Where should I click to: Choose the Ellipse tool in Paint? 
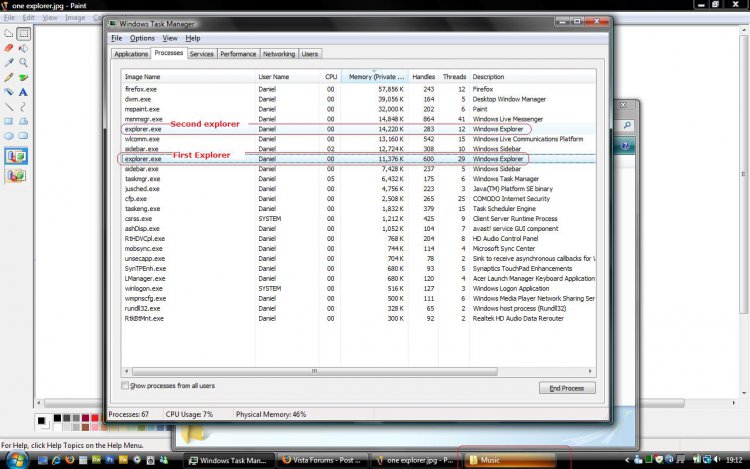[x=9, y=136]
